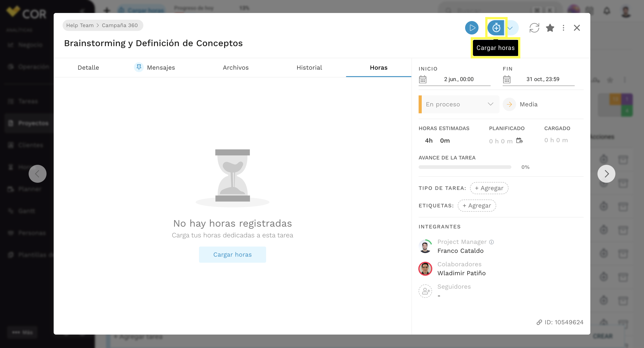Open the En proceso status dropdown

[459, 104]
